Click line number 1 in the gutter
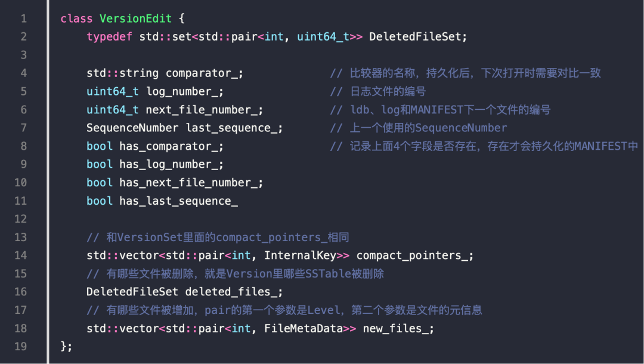The height and width of the screenshot is (364, 644). coord(24,18)
